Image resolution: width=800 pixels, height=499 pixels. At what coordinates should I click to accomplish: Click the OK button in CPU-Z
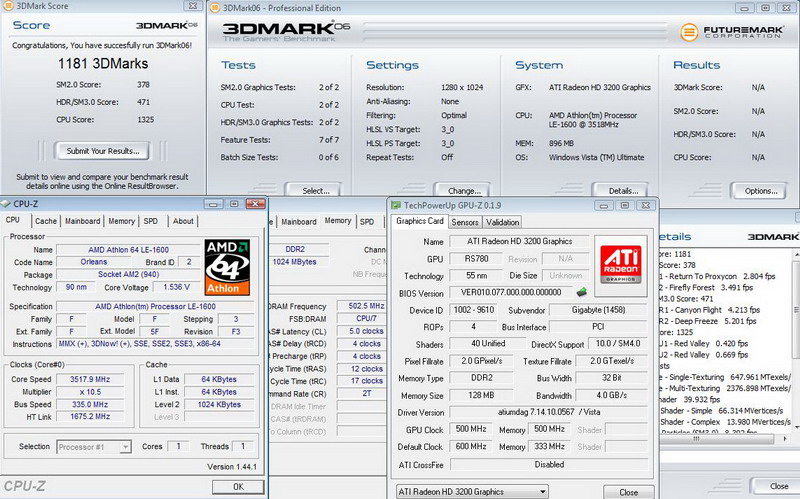(238, 486)
